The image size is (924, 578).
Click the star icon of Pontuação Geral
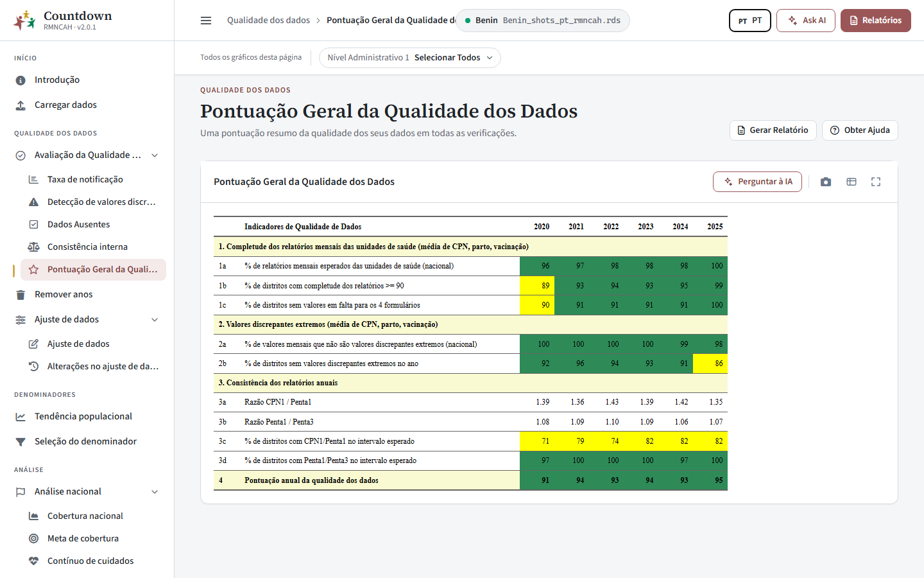(x=33, y=270)
